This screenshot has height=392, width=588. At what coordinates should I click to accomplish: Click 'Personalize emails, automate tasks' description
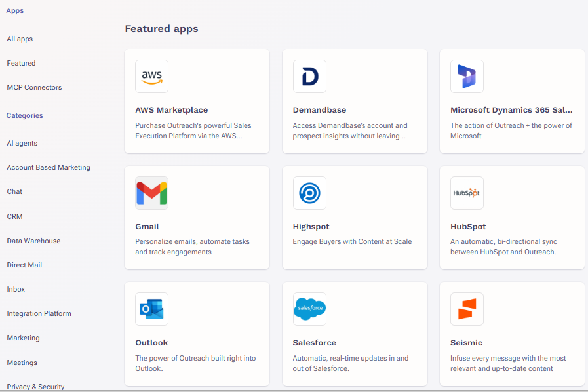(x=192, y=247)
